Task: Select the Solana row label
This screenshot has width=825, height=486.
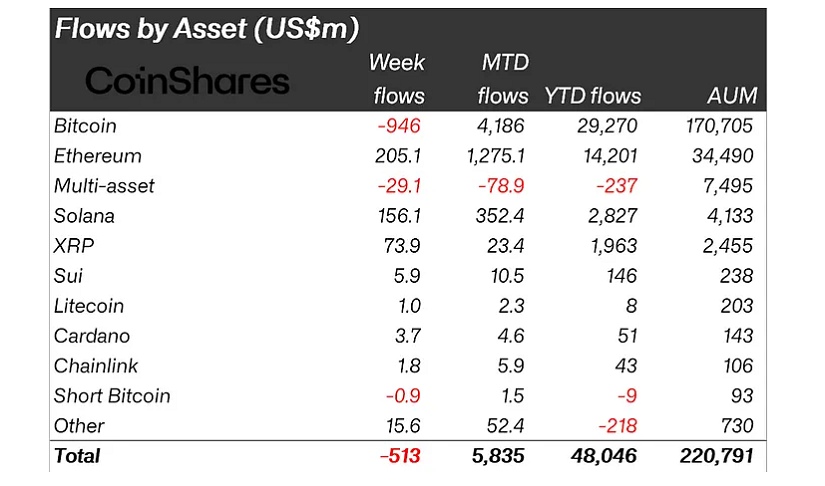Action: point(85,216)
